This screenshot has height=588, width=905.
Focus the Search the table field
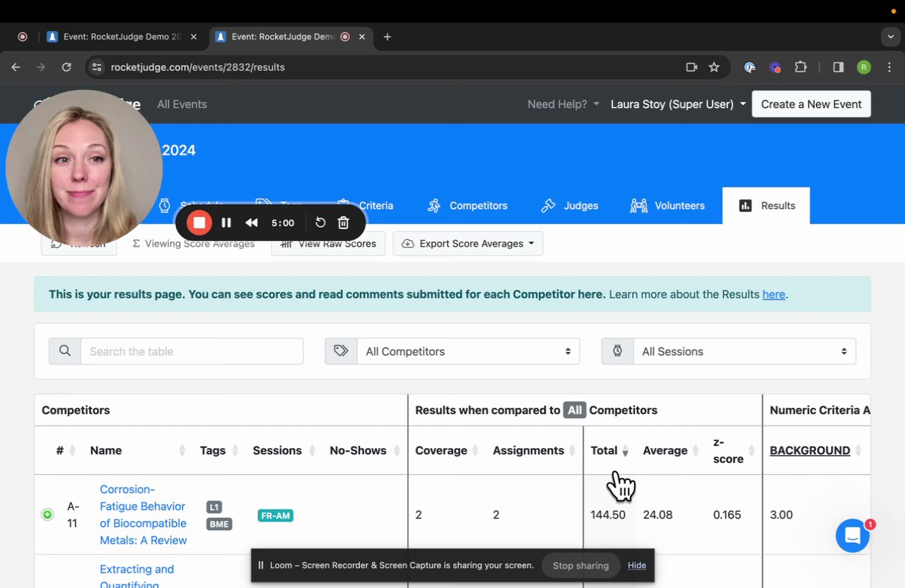[192, 351]
